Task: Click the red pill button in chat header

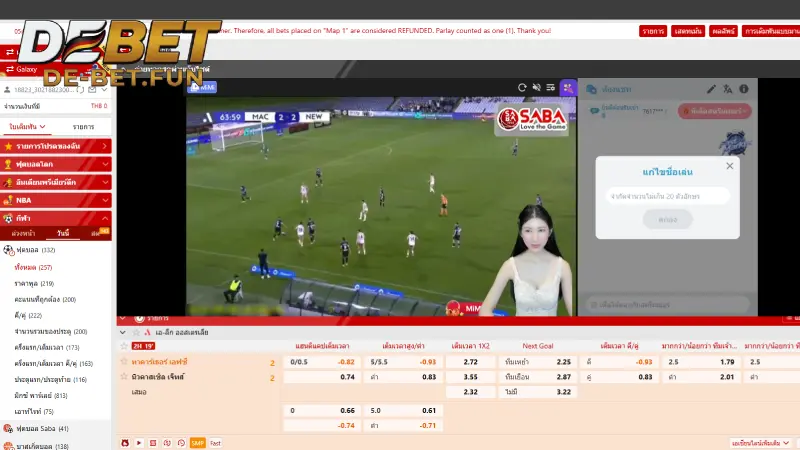Action: click(x=714, y=111)
